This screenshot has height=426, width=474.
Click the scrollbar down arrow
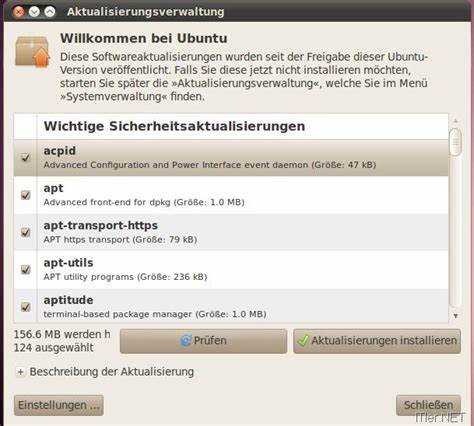coord(456,315)
